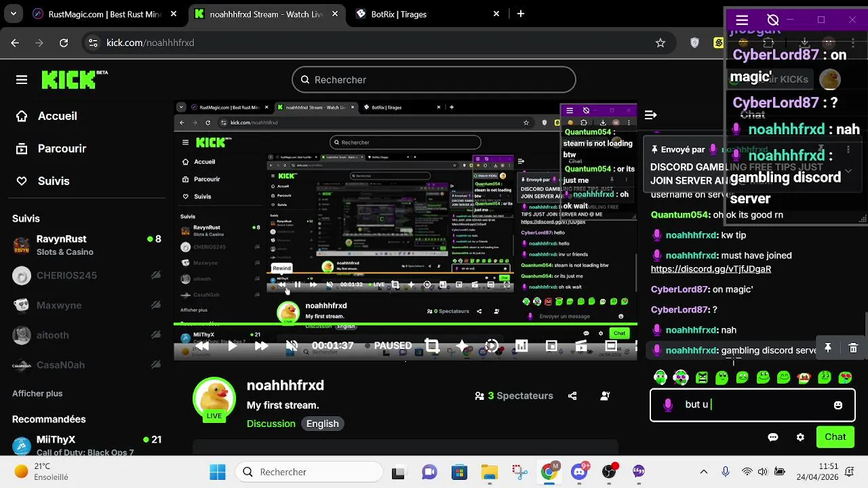Click the 3 Spectateurs viewer count
This screenshot has height=488, width=868.
pos(514,396)
